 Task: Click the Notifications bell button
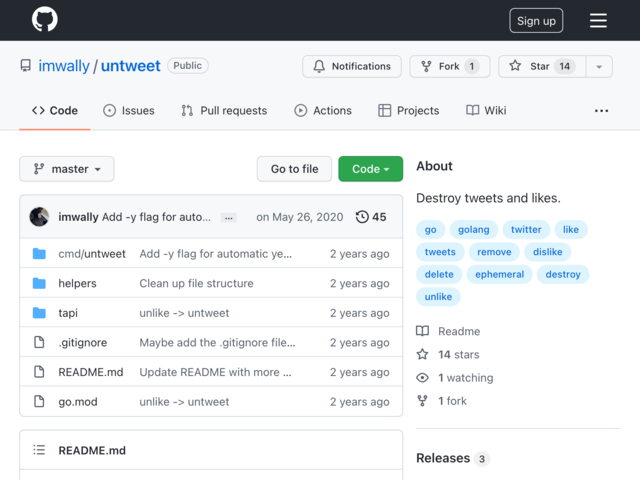pos(352,66)
